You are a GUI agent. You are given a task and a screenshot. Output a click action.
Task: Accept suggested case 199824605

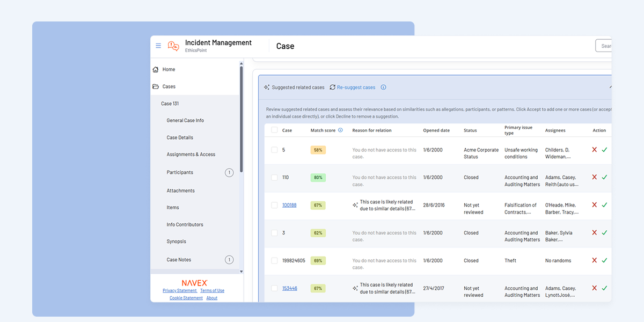(604, 260)
